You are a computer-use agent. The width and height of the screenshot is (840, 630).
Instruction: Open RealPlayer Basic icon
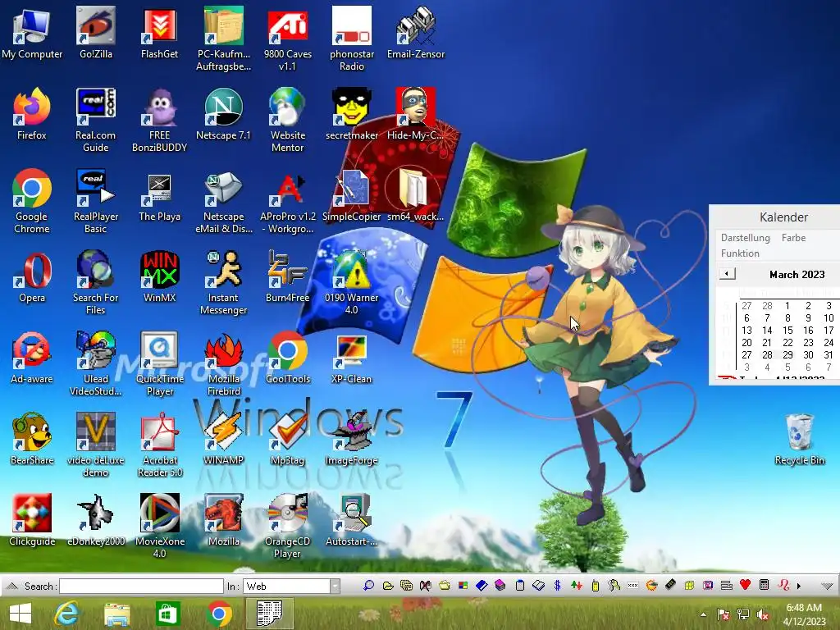[96, 202]
